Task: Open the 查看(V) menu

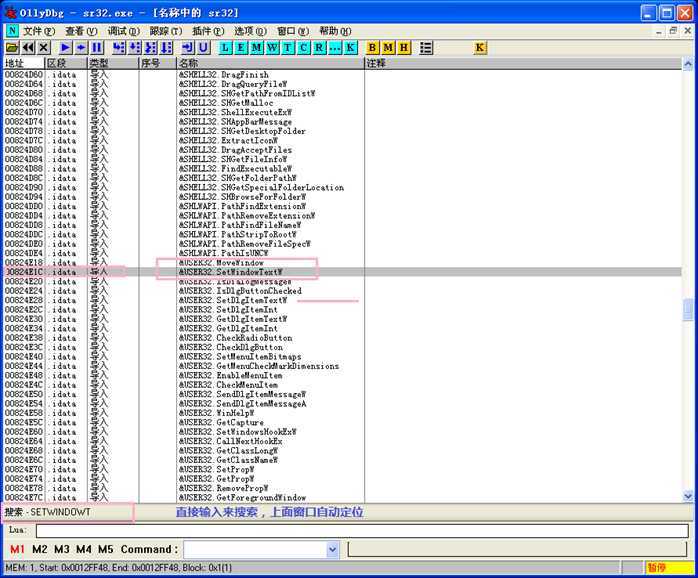Action: [x=81, y=31]
